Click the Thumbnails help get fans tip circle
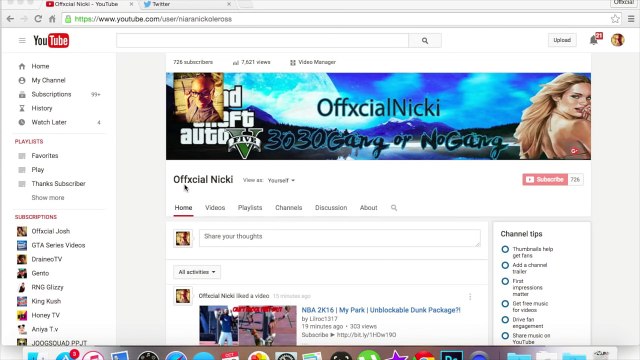 [x=505, y=249]
